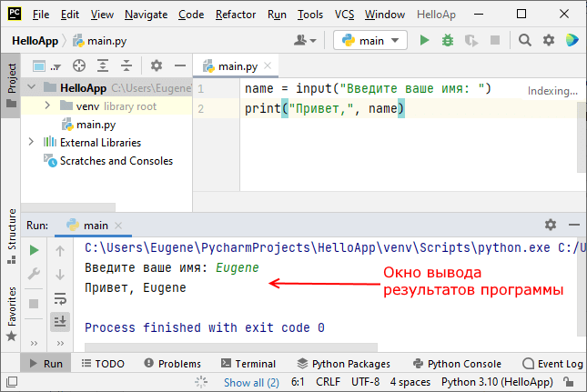Click main.py breadcrumb in navigation bar
The image size is (587, 392).
[x=99, y=40]
